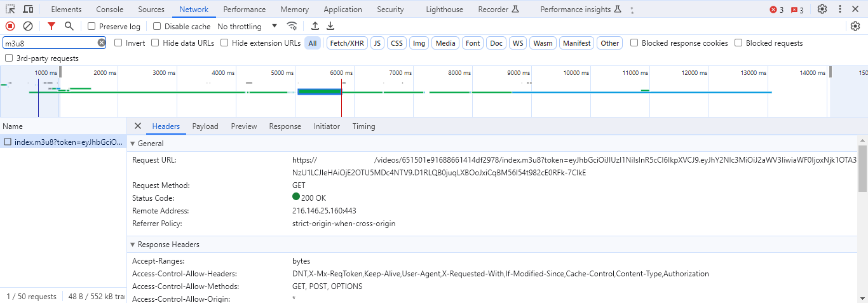The width and height of the screenshot is (868, 303).
Task: Toggle the red filter funnel icon
Action: coord(51,26)
